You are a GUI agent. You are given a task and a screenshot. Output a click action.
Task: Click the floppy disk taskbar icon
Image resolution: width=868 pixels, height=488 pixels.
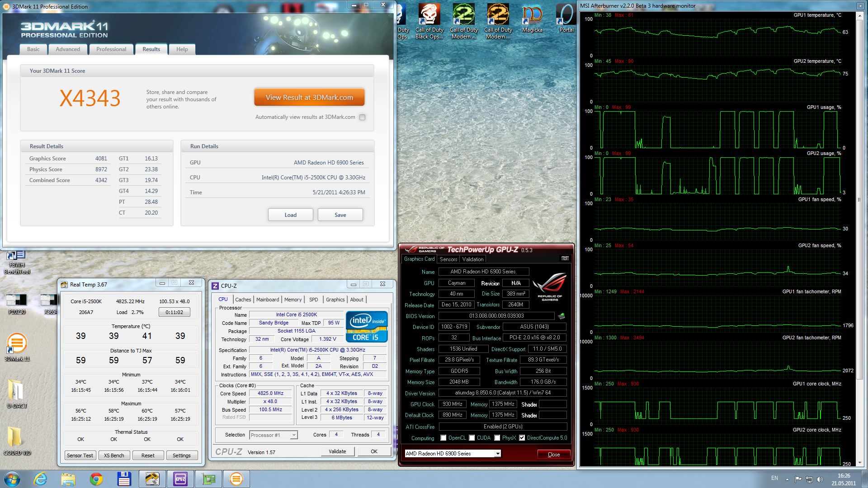click(123, 479)
